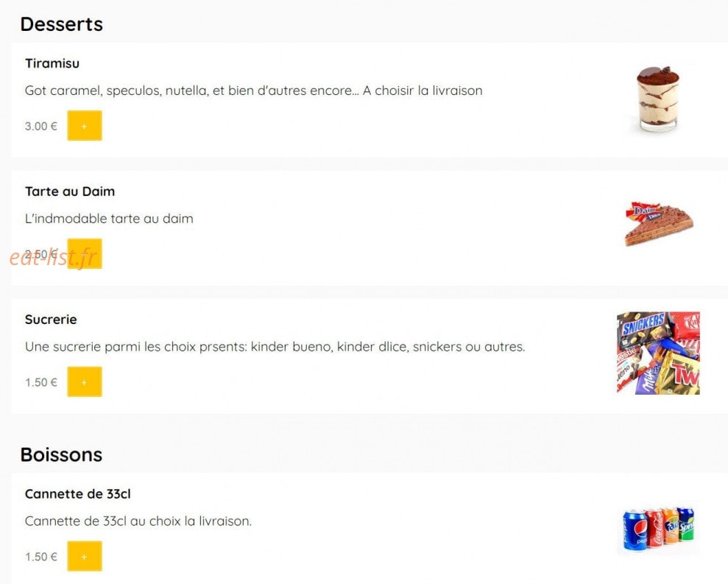Add Sucrerie to the order
Viewport: 728px width, 584px height.
[85, 382]
